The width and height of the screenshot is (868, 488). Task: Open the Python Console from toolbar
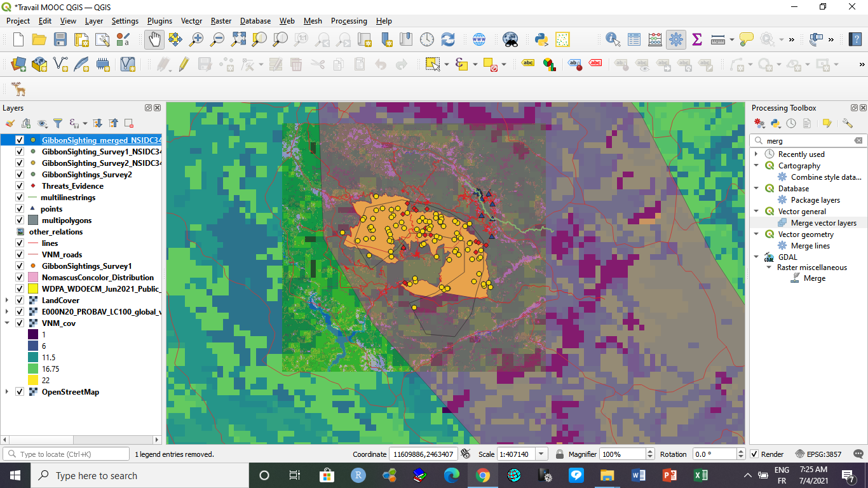tap(541, 39)
